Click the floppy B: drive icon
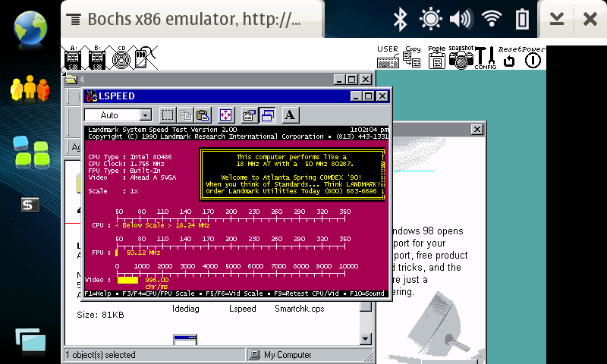The width and height of the screenshot is (607, 364). pos(97,58)
